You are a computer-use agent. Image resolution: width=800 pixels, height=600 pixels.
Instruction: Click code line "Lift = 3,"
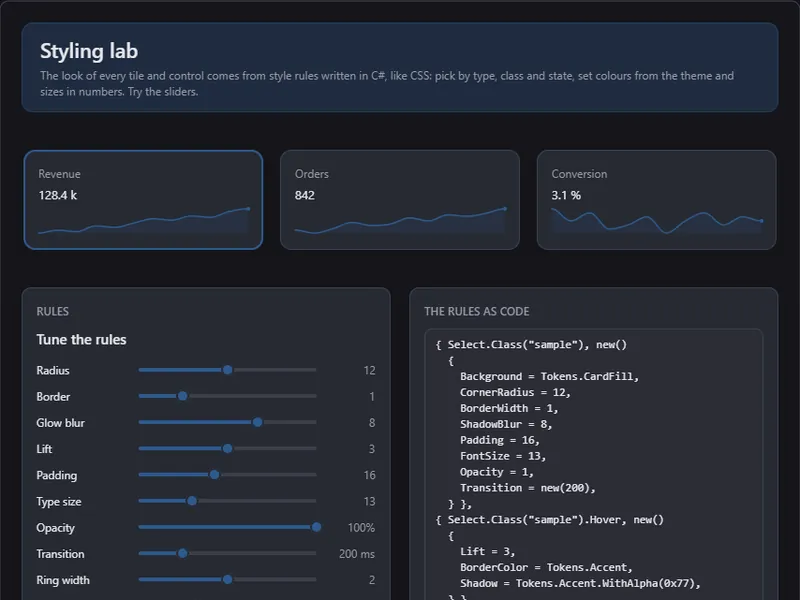488,552
